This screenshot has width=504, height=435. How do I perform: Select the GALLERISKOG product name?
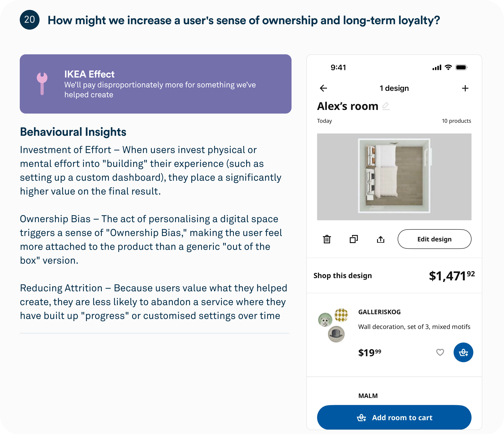[379, 312]
